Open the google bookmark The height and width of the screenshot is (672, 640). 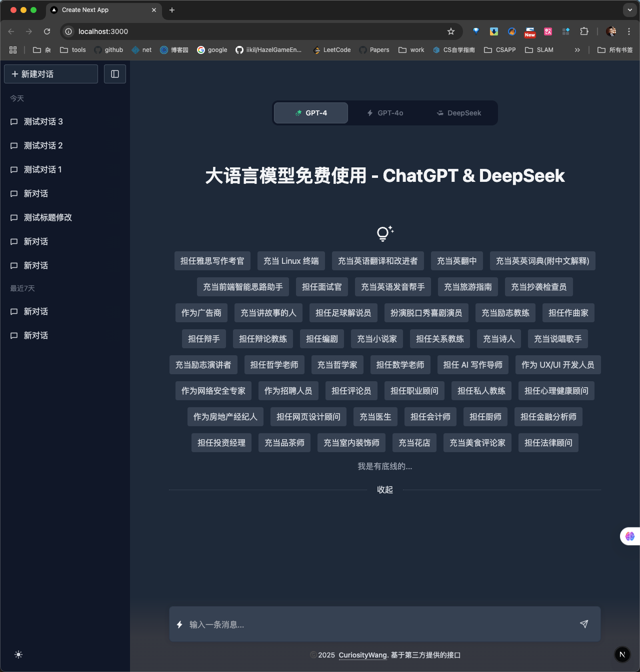tap(212, 50)
